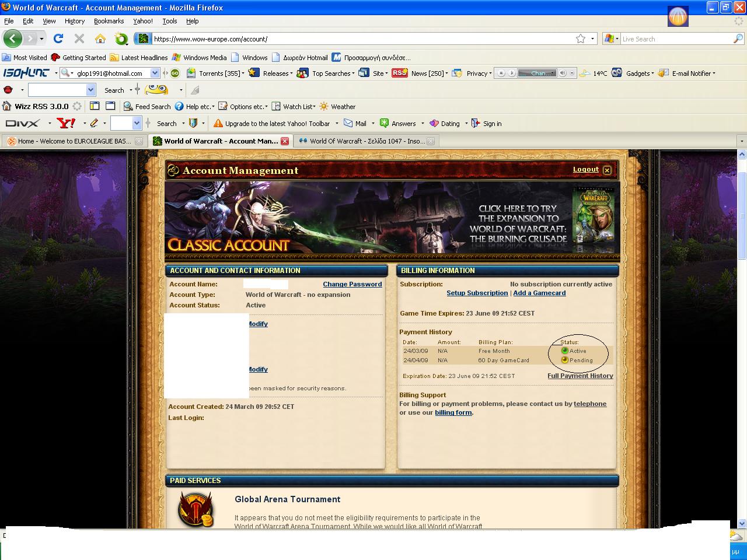Click the yellow smiley face toolbar icon
The image size is (747, 560).
pyautogui.click(x=156, y=89)
